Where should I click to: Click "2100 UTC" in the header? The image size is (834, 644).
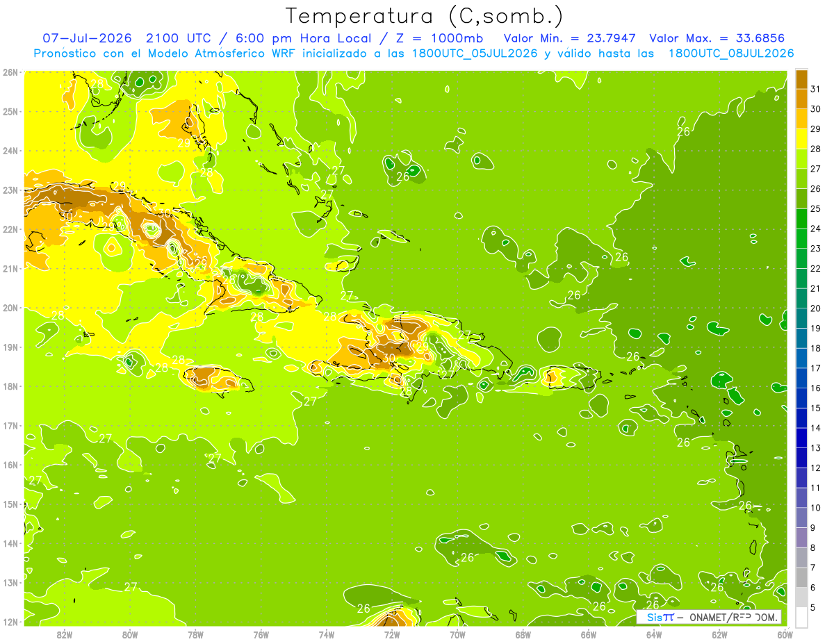177,38
